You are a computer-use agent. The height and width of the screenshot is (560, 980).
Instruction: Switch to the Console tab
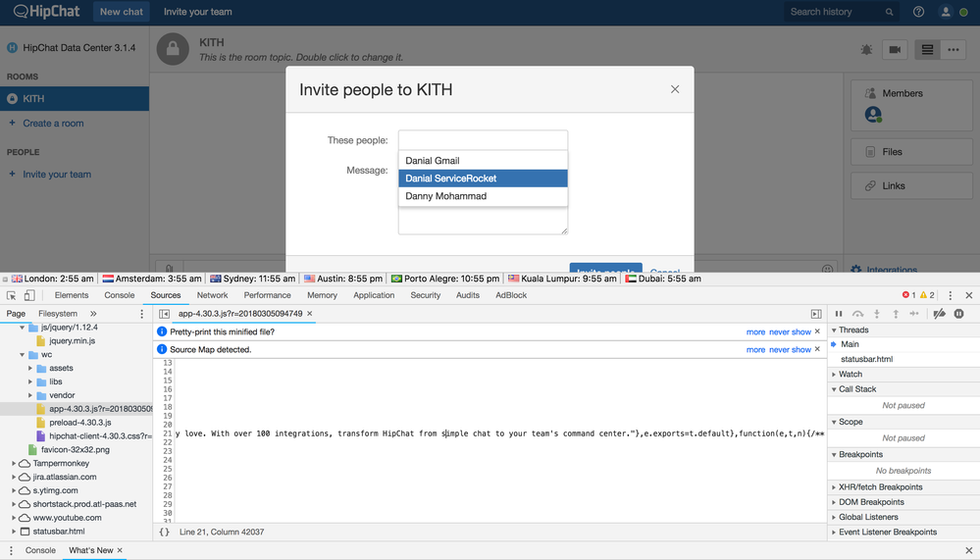(120, 295)
